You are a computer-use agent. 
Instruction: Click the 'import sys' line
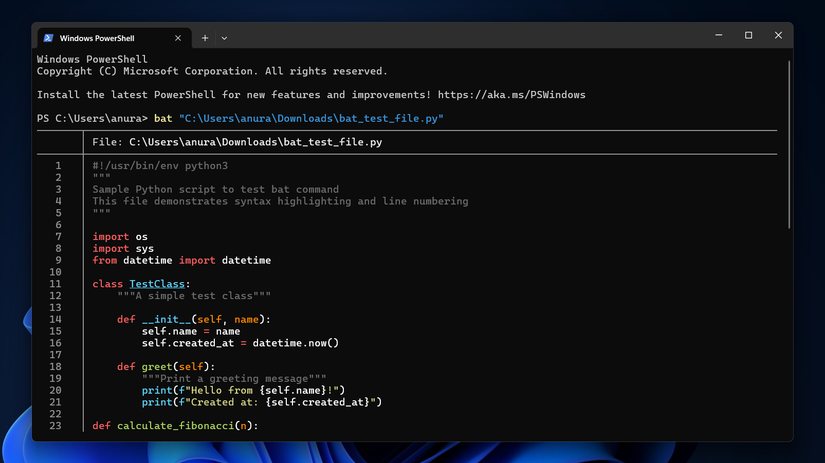point(123,248)
